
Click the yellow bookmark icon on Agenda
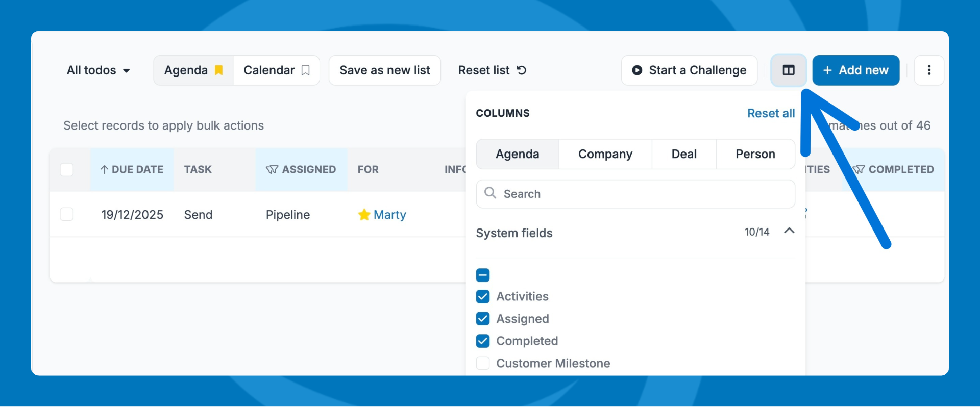[x=218, y=70]
